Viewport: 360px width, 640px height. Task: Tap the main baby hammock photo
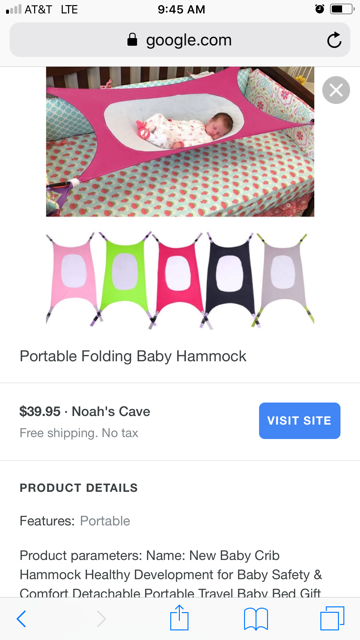(180, 142)
